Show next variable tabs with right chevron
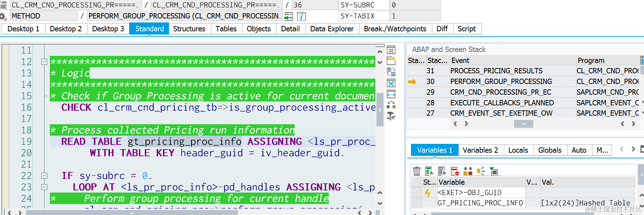 (633, 149)
